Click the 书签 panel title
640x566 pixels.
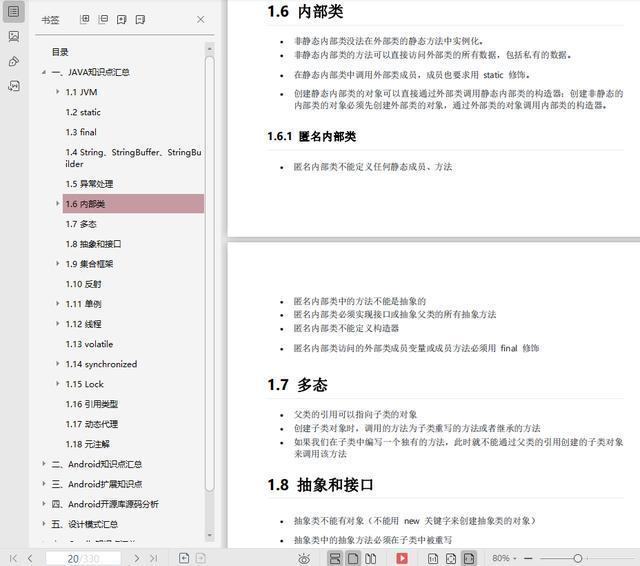click(51, 20)
